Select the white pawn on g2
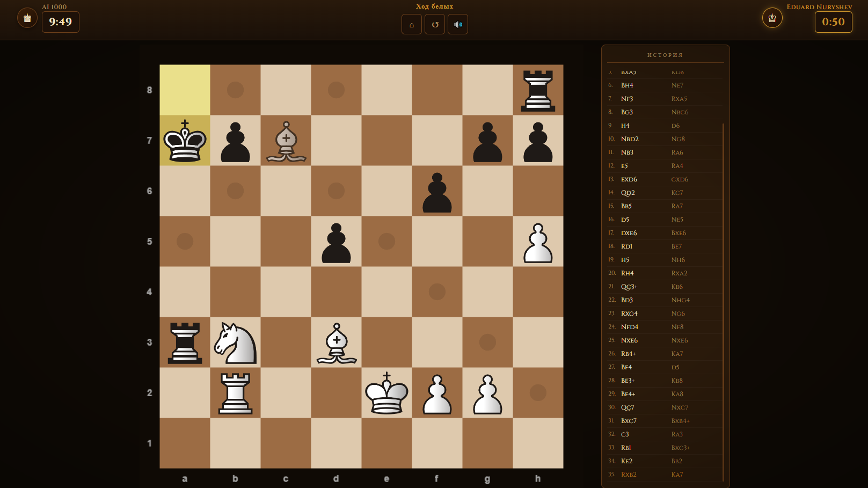 click(x=488, y=394)
